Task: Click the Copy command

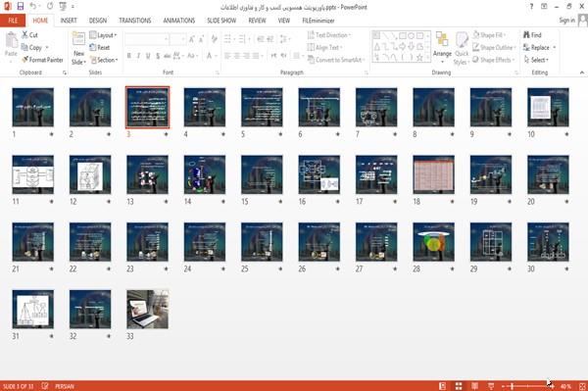Action: pyautogui.click(x=32, y=47)
